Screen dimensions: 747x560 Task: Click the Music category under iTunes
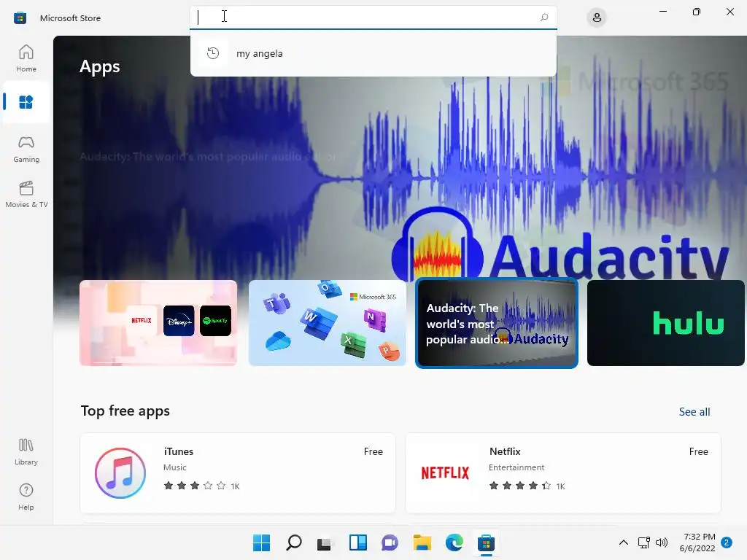tap(175, 467)
